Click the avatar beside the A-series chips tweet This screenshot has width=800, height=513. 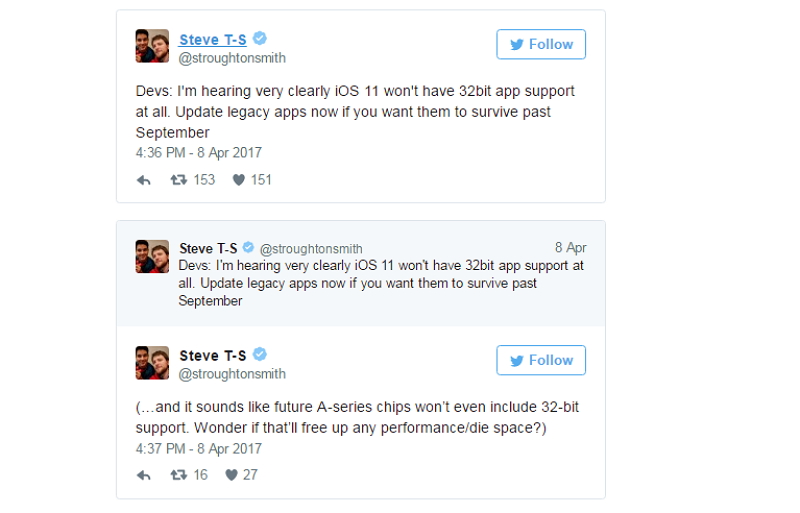(x=152, y=362)
